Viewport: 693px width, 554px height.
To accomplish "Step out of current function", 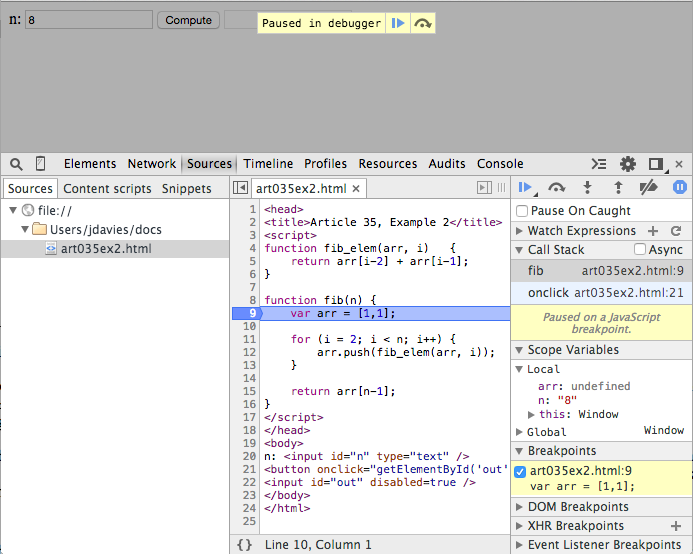I will (x=618, y=188).
